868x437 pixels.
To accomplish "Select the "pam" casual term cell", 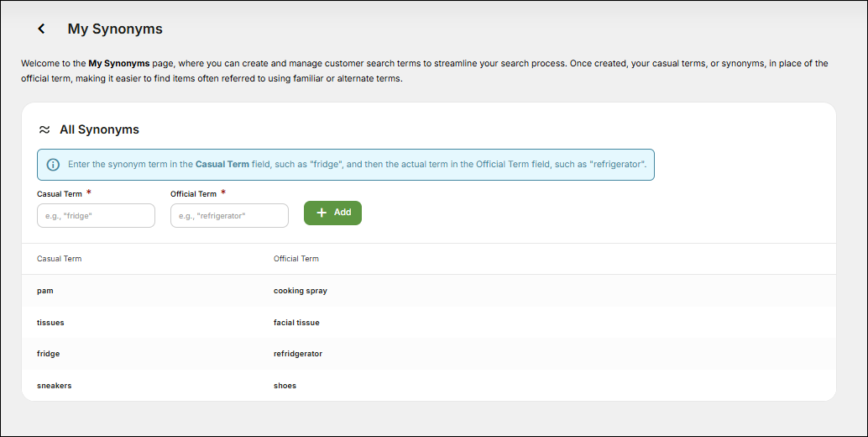I will point(45,291).
